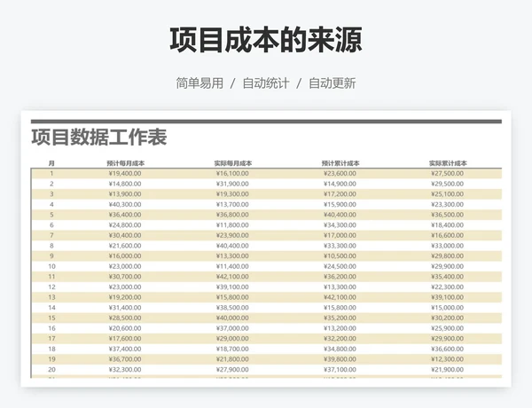Click the 实际累计成本 column header

448,163
